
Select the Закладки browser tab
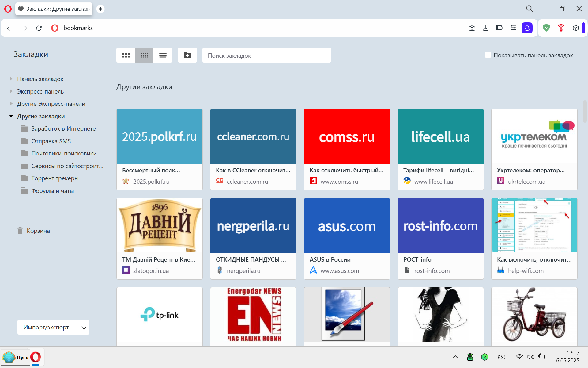click(54, 9)
